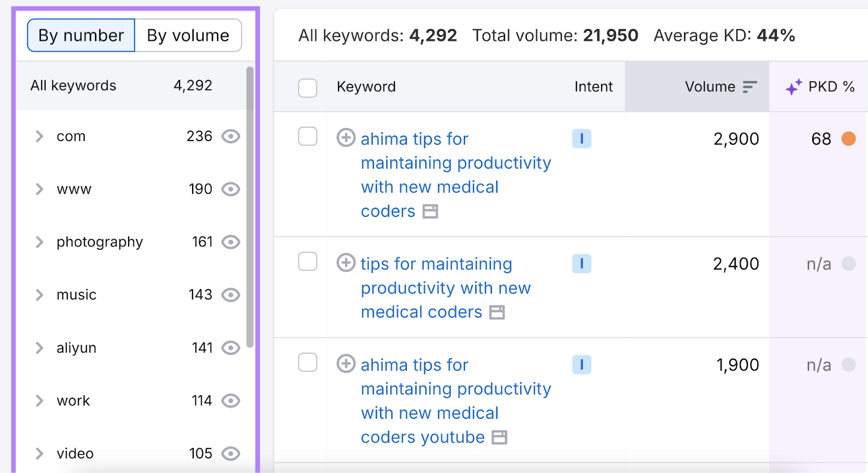Viewport: 868px width, 473px height.
Task: Click the plus icon beside the youtube keyword
Action: point(346,364)
